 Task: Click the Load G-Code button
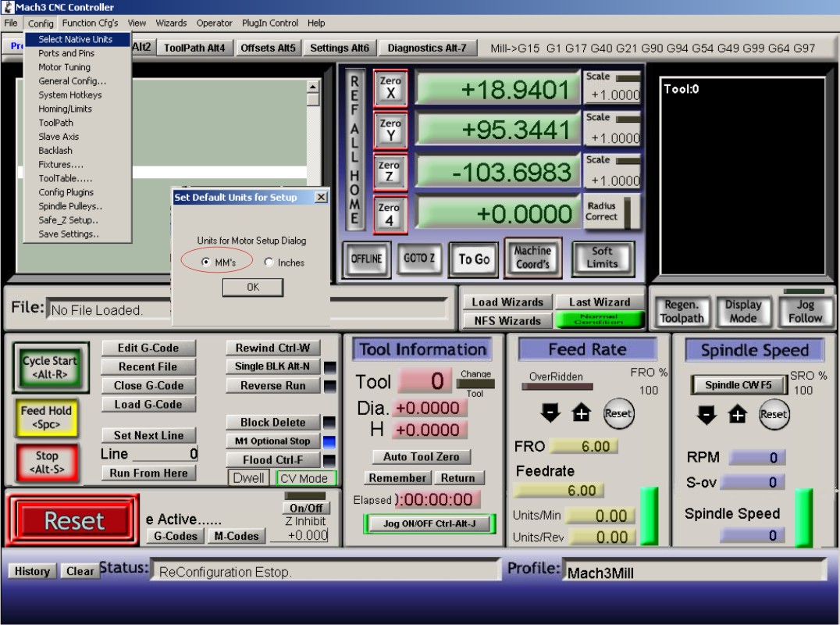[x=148, y=405]
